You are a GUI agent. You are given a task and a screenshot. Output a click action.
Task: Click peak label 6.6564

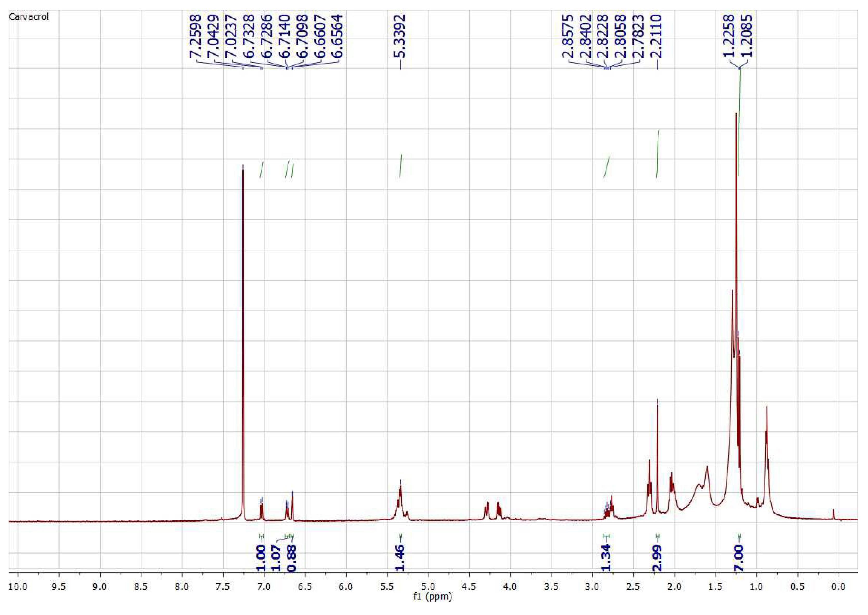tap(337, 36)
